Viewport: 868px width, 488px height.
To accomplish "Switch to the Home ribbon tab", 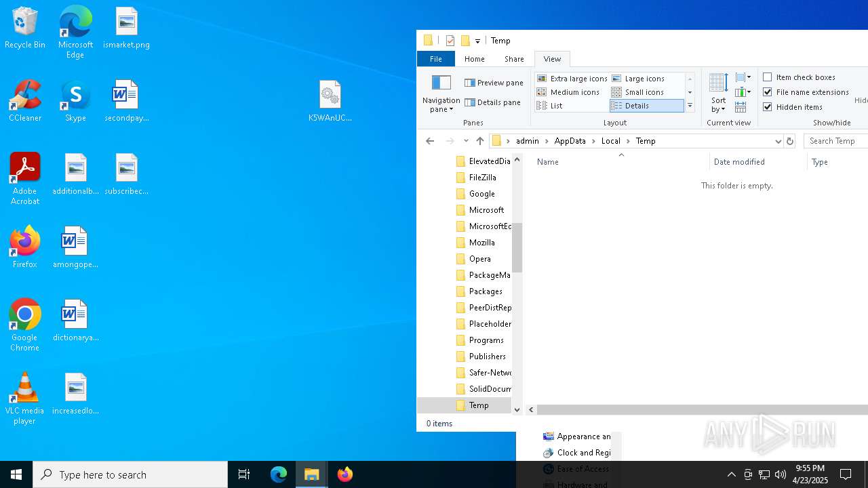I will pyautogui.click(x=475, y=59).
